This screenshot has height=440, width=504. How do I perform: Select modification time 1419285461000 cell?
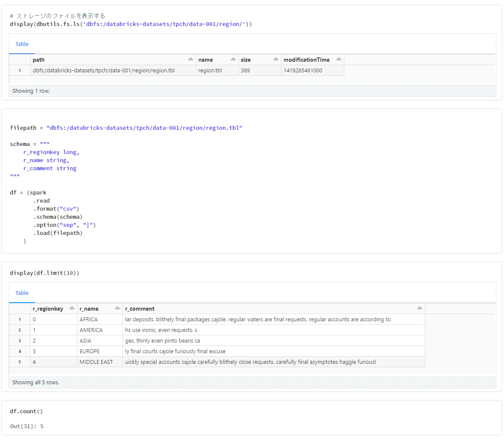click(312, 70)
